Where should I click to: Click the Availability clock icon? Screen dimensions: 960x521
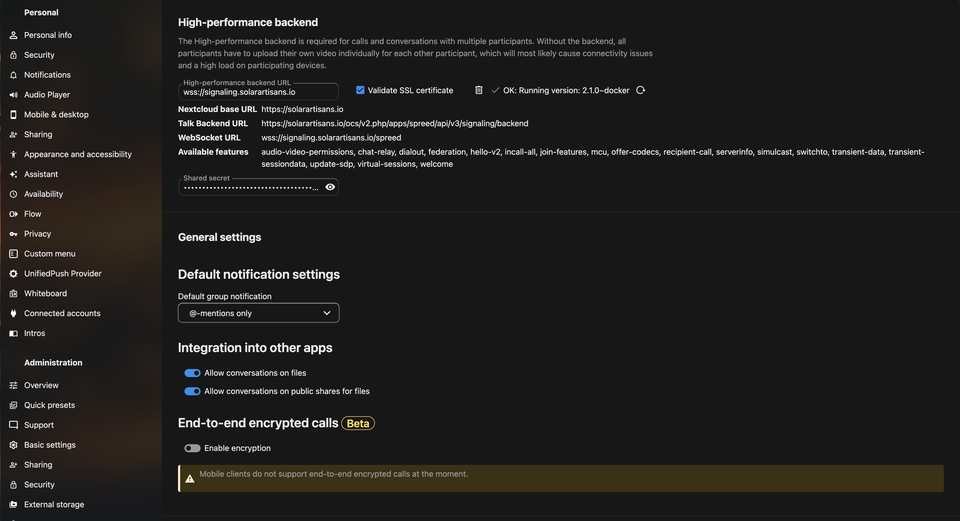pos(13,194)
